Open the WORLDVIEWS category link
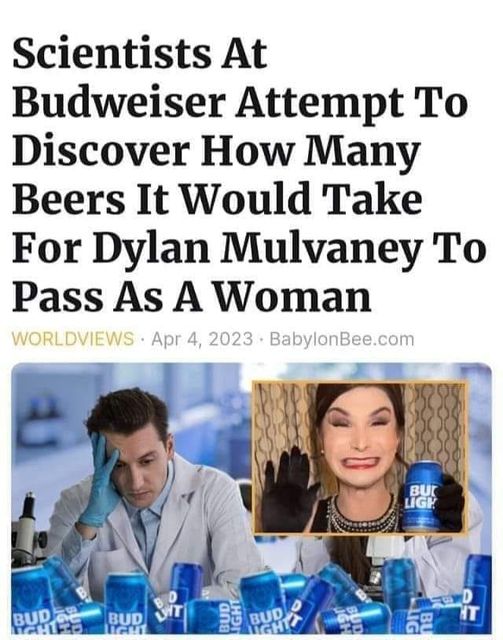The width and height of the screenshot is (503, 640). [x=73, y=339]
